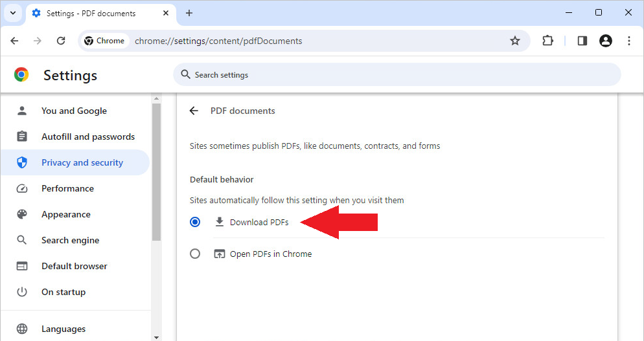Click the search magnifier icon in settings
The image size is (644, 341).
[x=186, y=74]
